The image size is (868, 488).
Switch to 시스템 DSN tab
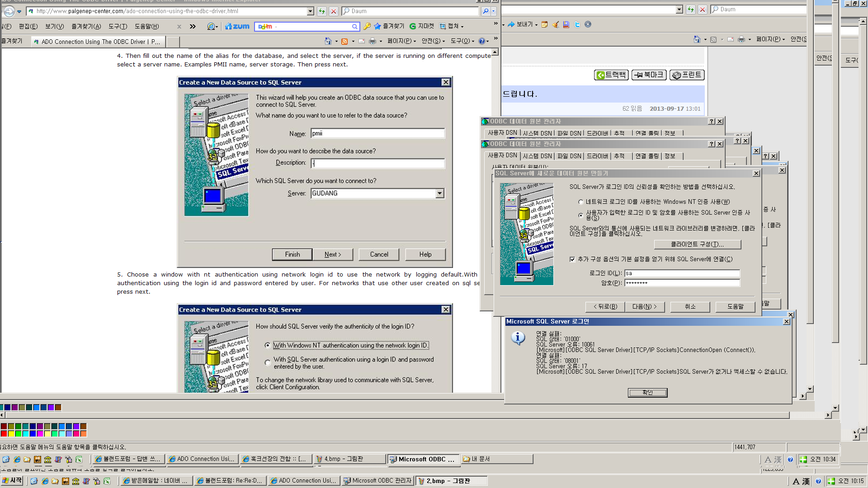tap(537, 156)
